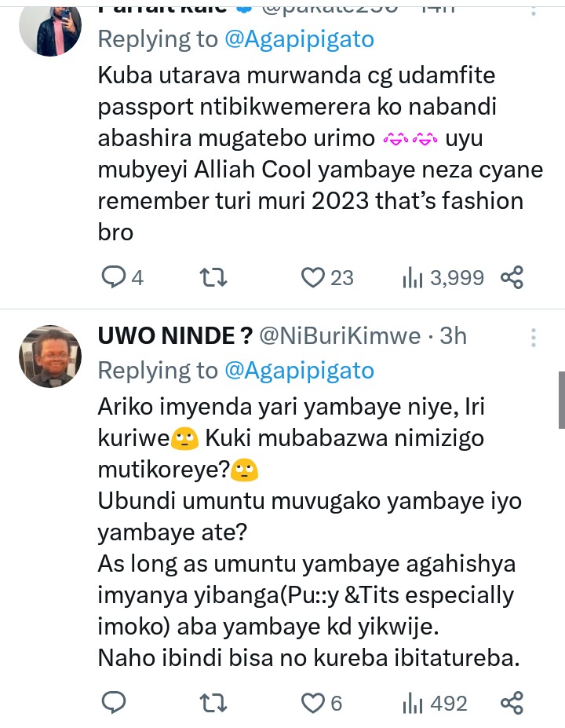Open the 3h timestamp of the tweet
This screenshot has height=728, width=565.
454,336
